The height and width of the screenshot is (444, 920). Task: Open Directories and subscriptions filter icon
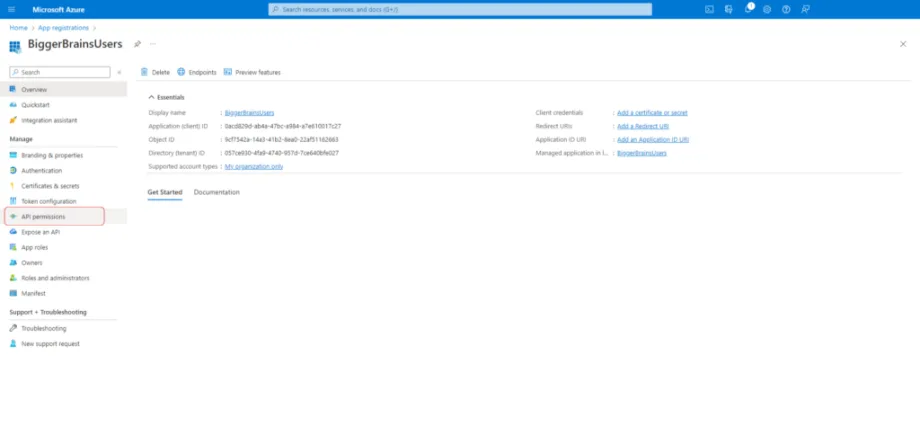coord(729,9)
